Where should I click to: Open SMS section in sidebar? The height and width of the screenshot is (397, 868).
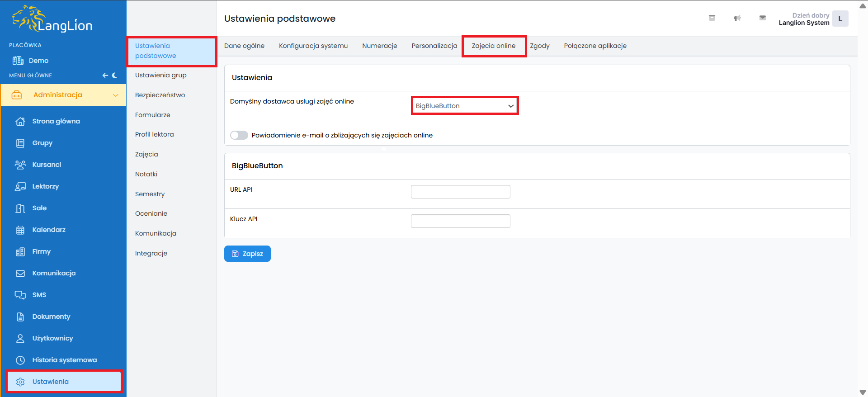pyautogui.click(x=39, y=295)
